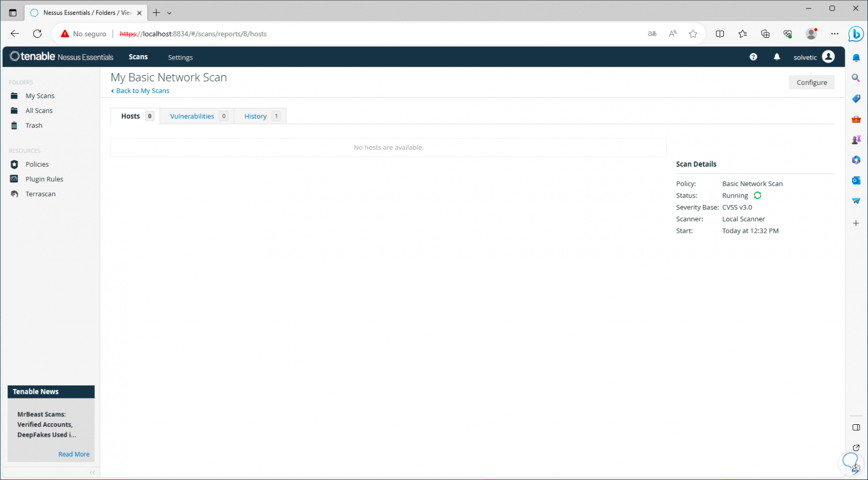Open the help question mark icon
The height and width of the screenshot is (480, 868).
(753, 57)
